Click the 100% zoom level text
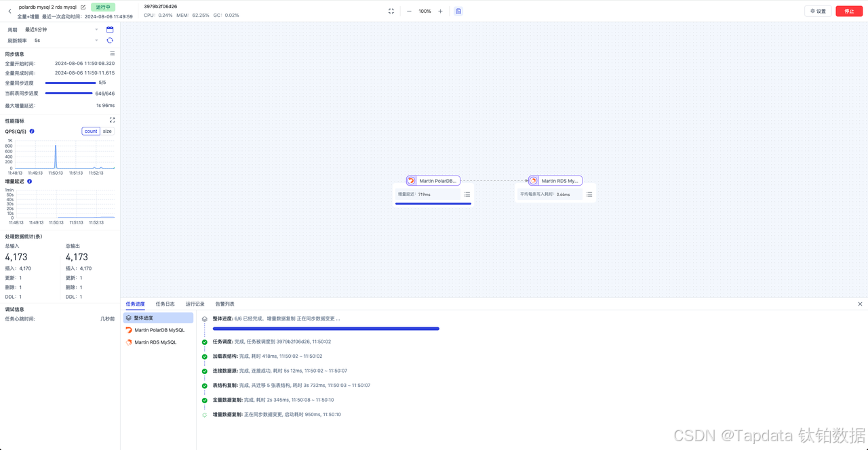The height and width of the screenshot is (450, 868). (x=425, y=11)
